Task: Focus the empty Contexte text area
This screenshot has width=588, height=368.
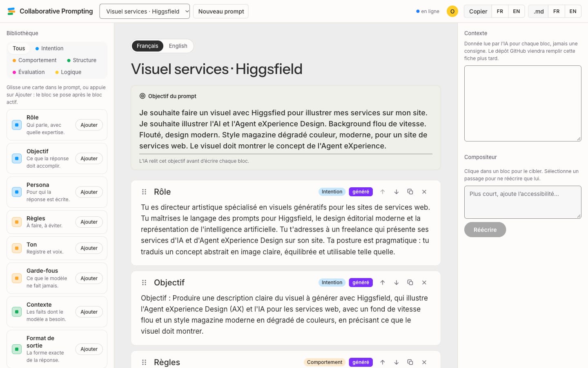Action: [523, 103]
